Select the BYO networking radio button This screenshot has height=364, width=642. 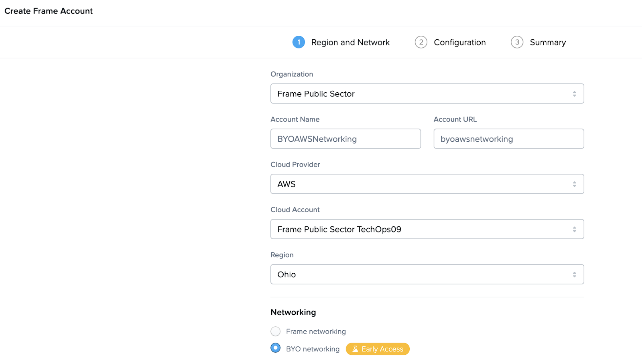point(276,348)
